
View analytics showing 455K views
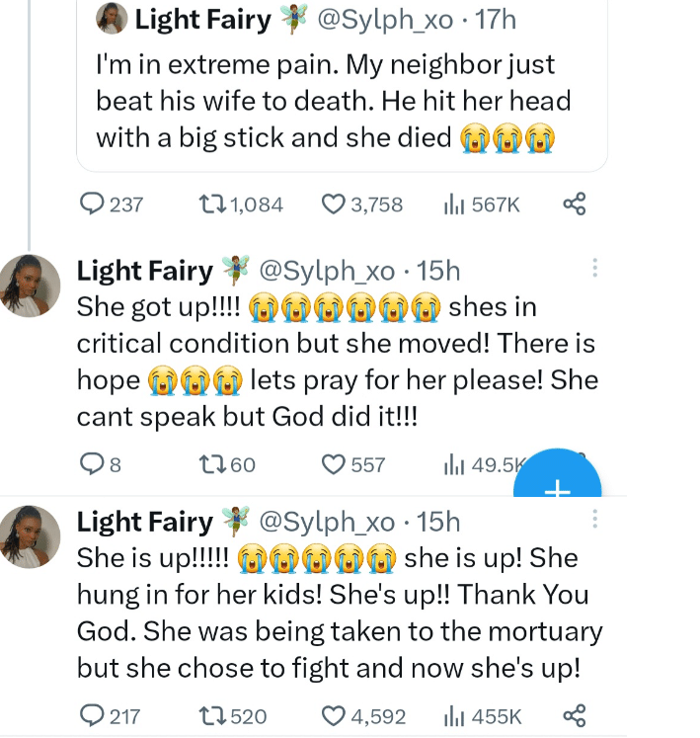(x=454, y=715)
